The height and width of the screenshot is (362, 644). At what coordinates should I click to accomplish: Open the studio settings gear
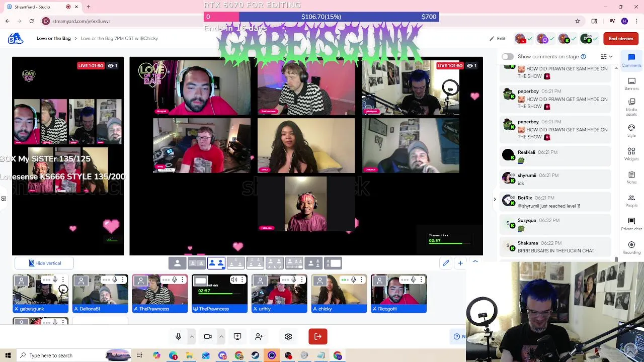(x=288, y=336)
